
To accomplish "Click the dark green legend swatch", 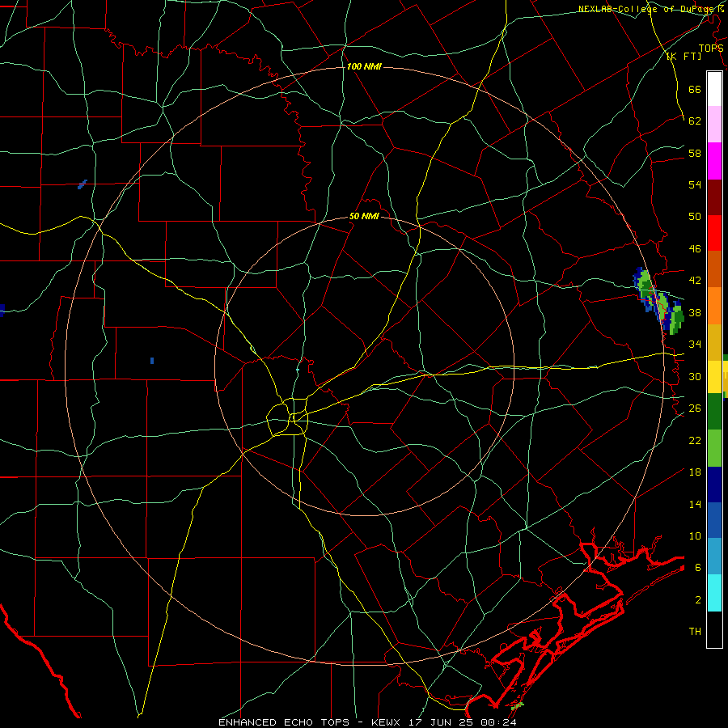I will [714, 411].
